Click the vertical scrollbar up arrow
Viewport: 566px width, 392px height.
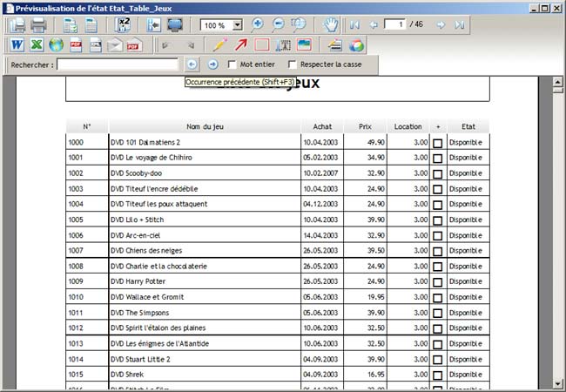click(x=557, y=82)
